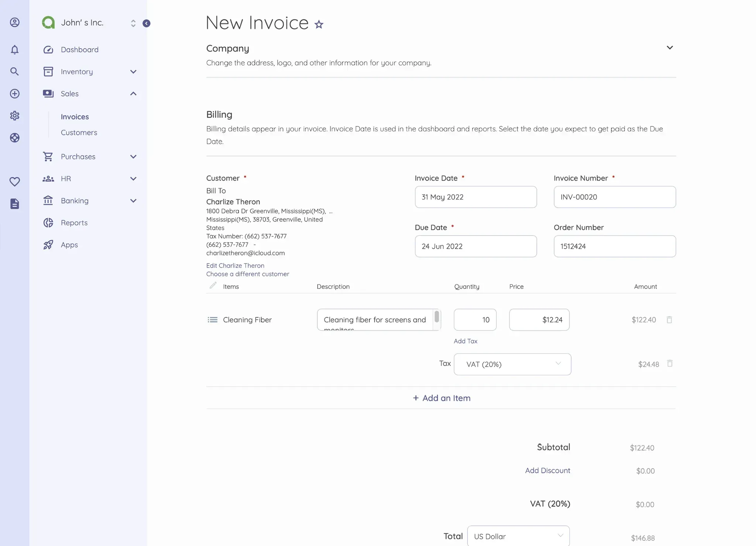
Task: Expand the Inventory dropdown menu
Action: 133,72
